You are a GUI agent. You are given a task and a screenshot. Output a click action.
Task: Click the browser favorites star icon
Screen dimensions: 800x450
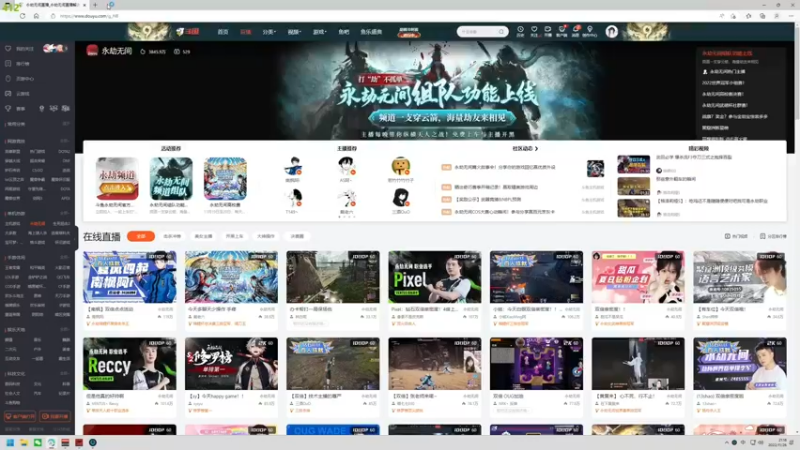(748, 16)
